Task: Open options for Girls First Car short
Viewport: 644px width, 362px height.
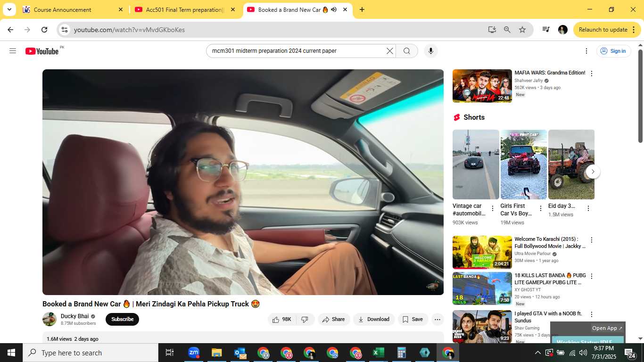Action: (541, 208)
